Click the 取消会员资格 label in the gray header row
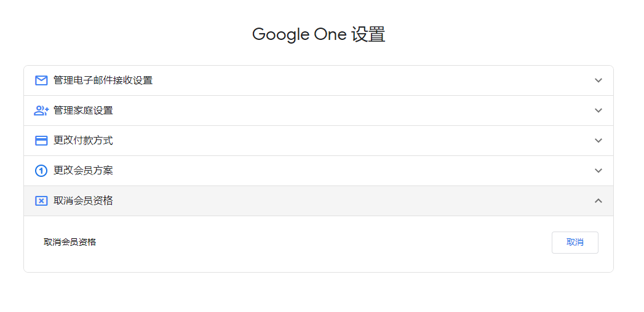644x312 pixels. click(x=83, y=201)
